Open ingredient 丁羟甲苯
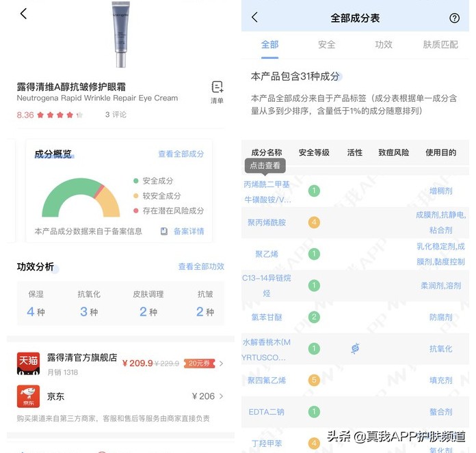 [267, 443]
